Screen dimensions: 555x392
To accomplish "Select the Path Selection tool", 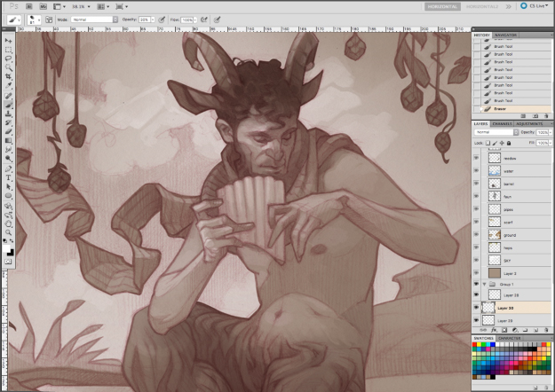I will click(8, 186).
